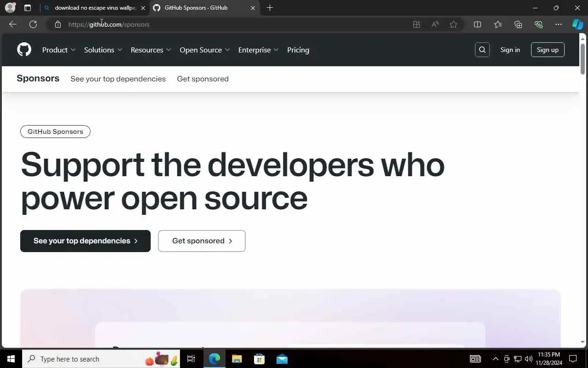Open the volume control tray icon
Viewport: 588px width, 368px height.
(528, 359)
